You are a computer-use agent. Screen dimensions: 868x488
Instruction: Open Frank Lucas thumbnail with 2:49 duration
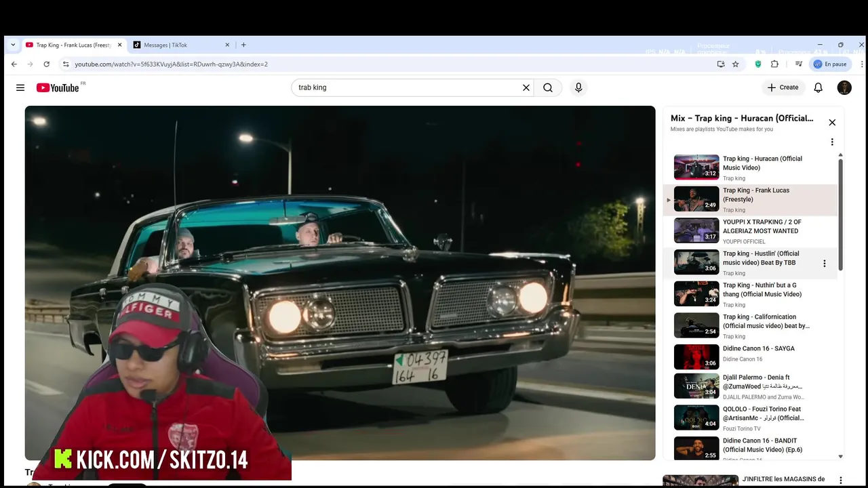[696, 199]
